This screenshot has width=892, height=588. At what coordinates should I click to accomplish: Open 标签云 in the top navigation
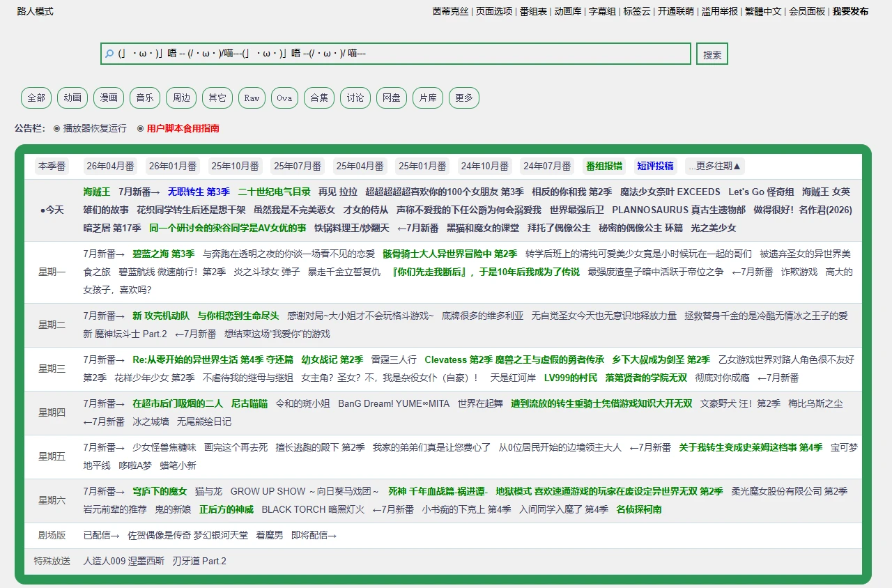click(637, 11)
